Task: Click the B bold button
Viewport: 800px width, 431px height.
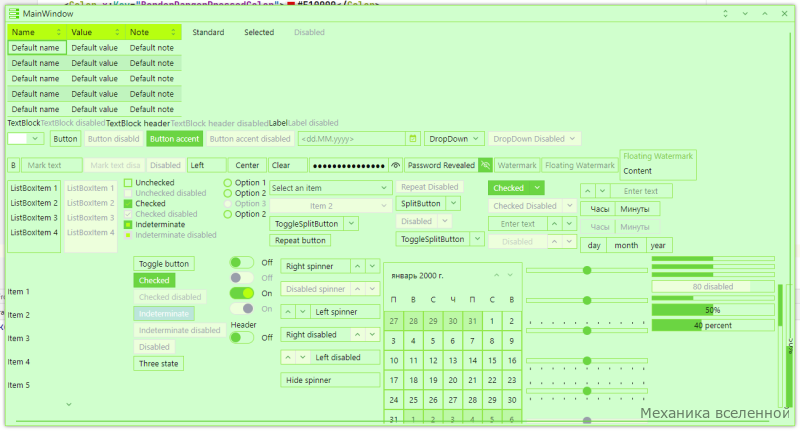Action: click(13, 165)
